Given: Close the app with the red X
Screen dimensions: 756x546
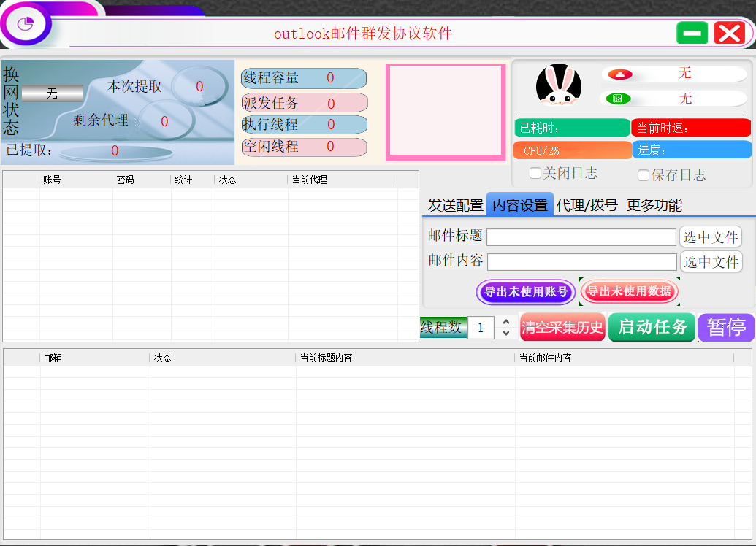Looking at the screenshot, I should [728, 33].
